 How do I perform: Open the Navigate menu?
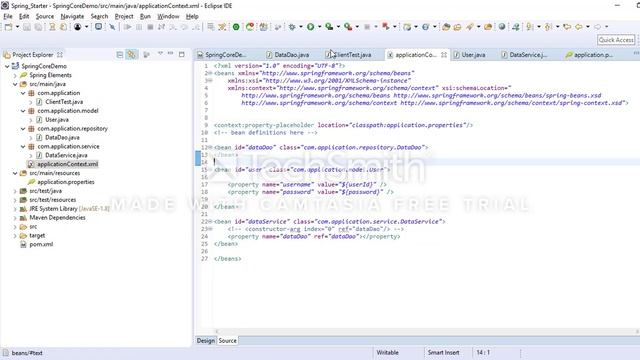[72, 16]
